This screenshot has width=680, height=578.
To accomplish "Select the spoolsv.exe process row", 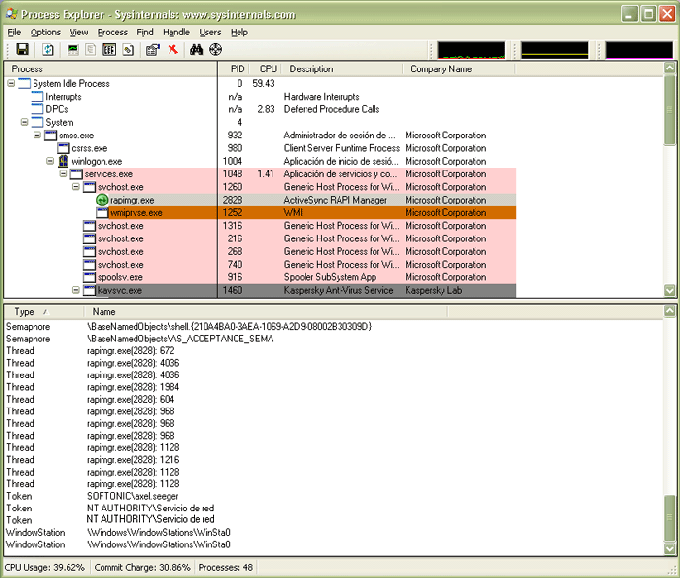I will coord(260,277).
